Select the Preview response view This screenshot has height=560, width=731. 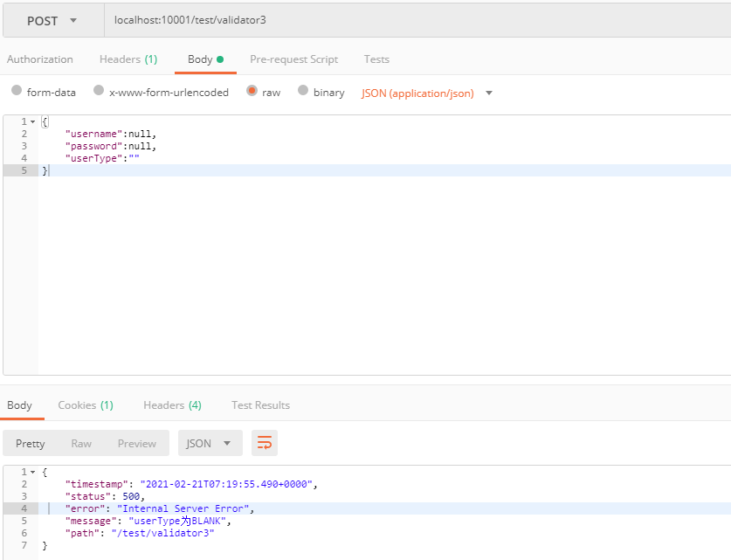pyautogui.click(x=136, y=444)
